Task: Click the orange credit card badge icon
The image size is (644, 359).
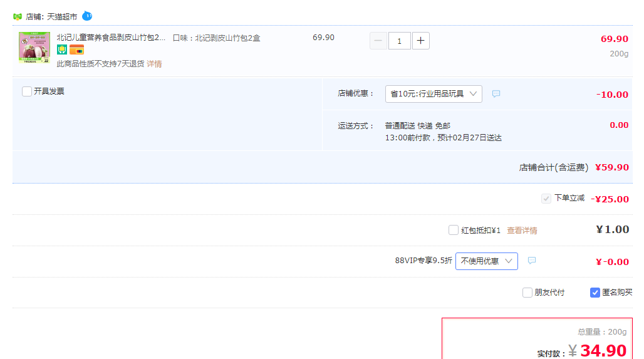Action: [76, 49]
